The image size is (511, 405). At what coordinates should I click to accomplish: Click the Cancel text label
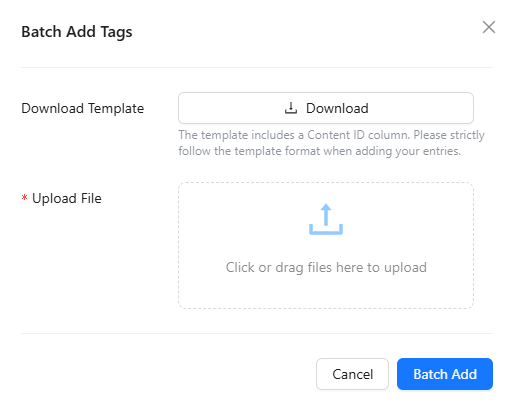[x=353, y=374]
